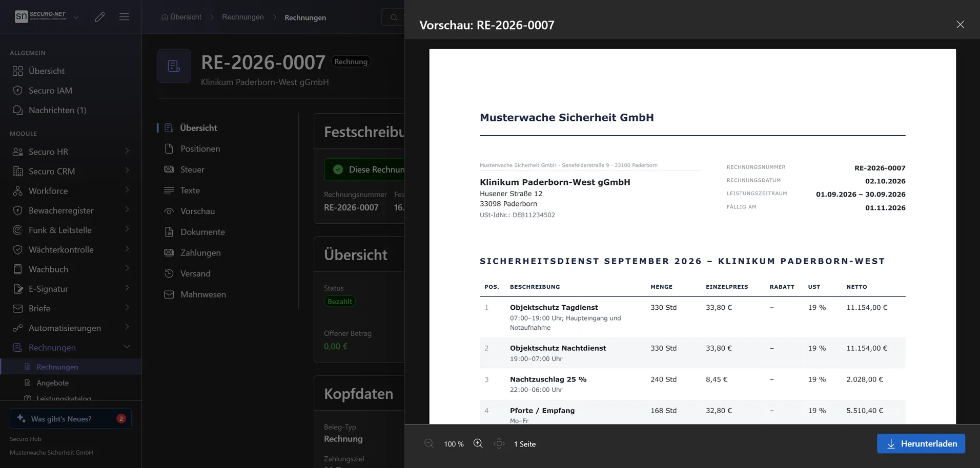Open the Texte tab
The image size is (980, 468).
(x=190, y=190)
